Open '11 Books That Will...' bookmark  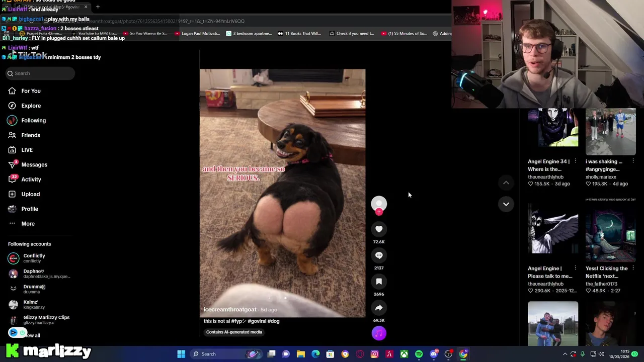pos(299,34)
